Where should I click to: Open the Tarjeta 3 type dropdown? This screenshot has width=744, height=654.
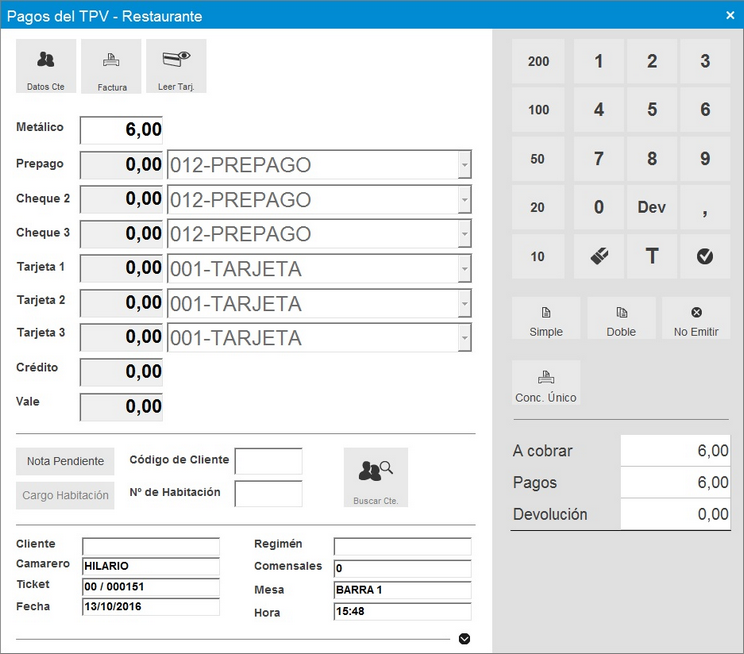click(x=465, y=337)
